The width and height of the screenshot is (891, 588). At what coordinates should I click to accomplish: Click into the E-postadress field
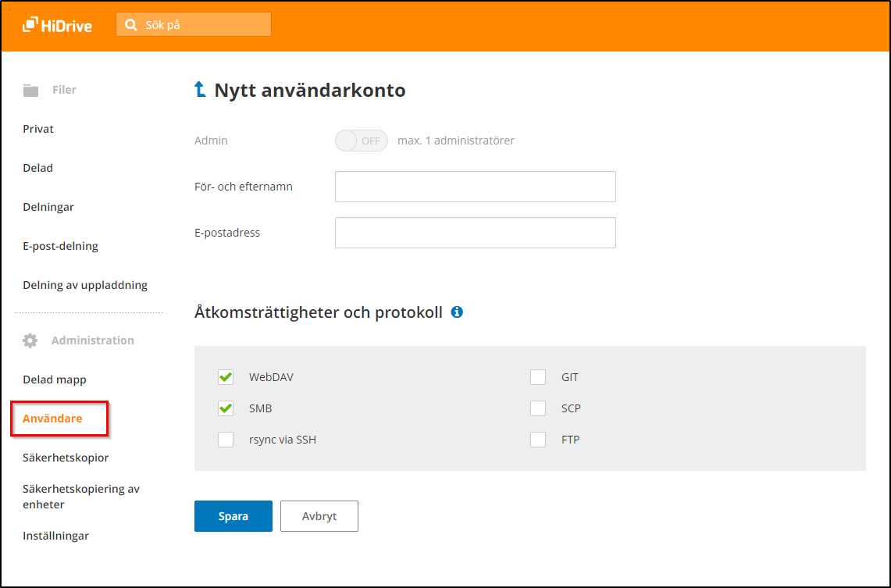click(475, 233)
